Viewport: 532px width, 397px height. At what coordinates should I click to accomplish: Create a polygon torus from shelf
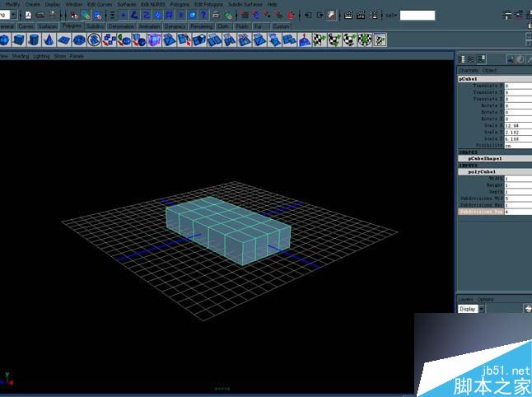pos(79,40)
